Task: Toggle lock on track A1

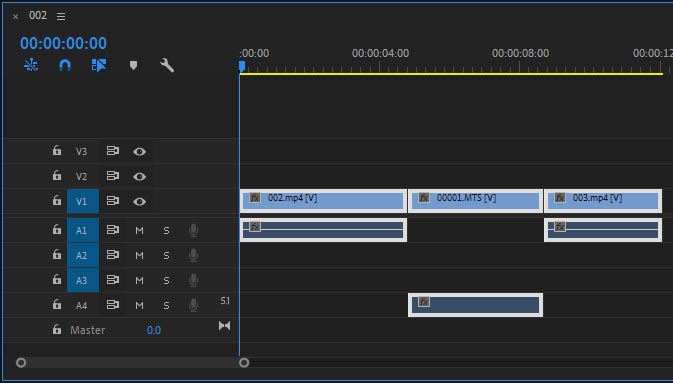Action: (57, 230)
